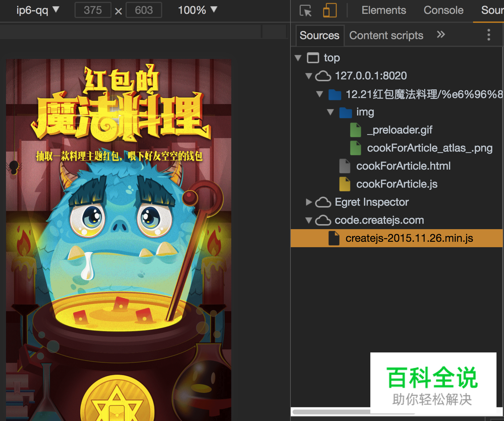Click the 375 width input field

(93, 10)
